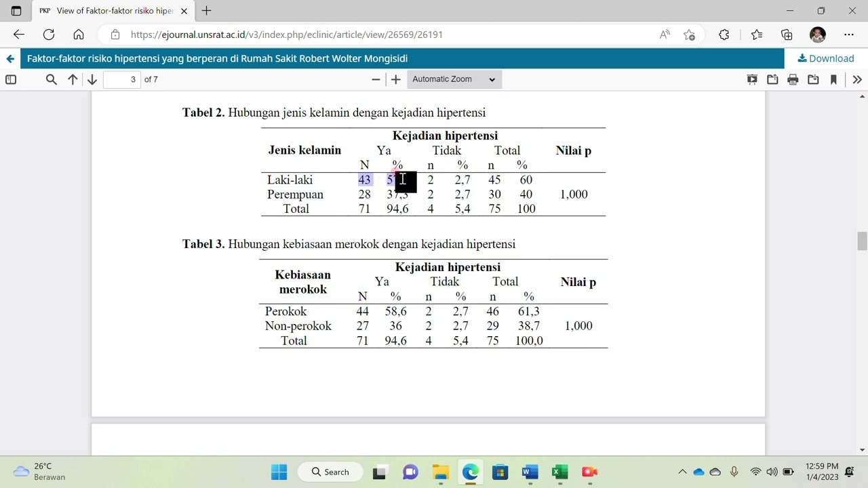Show hidden system tray icons
Viewport: 868px width, 488px height.
point(682,472)
